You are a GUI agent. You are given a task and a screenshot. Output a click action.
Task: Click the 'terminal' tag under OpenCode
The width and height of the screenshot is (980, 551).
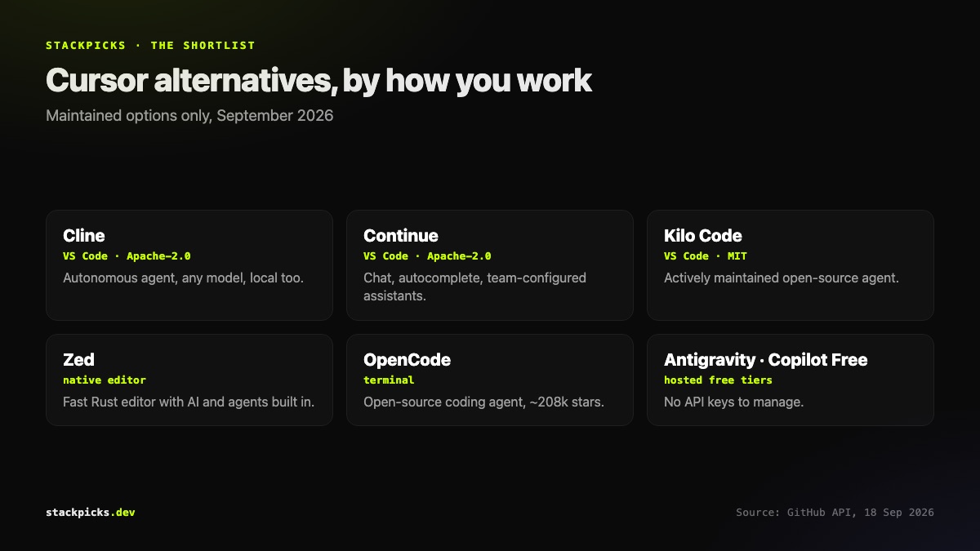tap(389, 380)
